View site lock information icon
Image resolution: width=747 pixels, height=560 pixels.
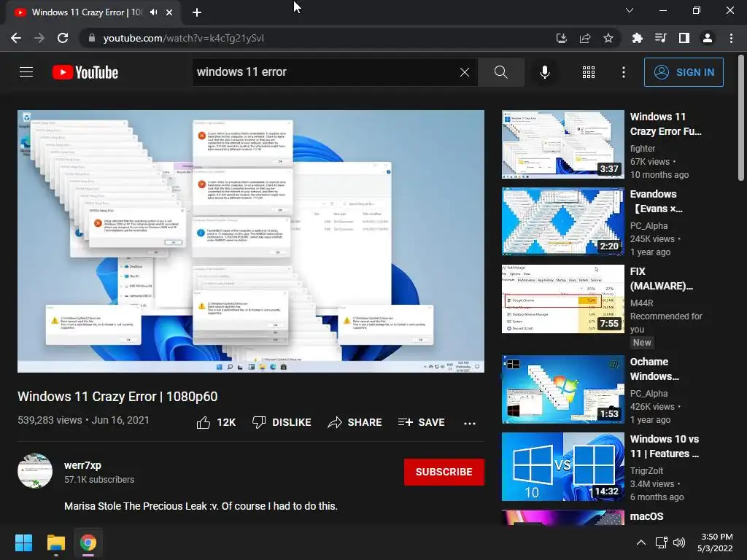(x=92, y=38)
